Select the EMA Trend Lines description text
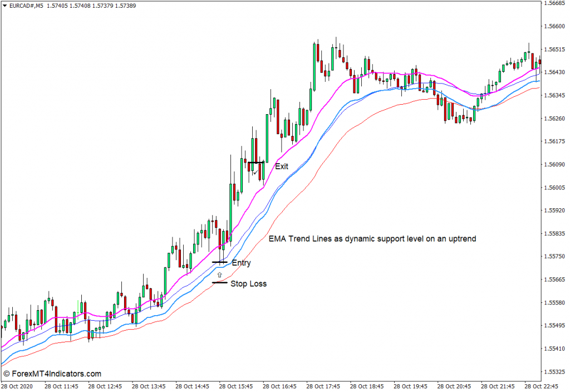The image size is (570, 392). (x=372, y=239)
